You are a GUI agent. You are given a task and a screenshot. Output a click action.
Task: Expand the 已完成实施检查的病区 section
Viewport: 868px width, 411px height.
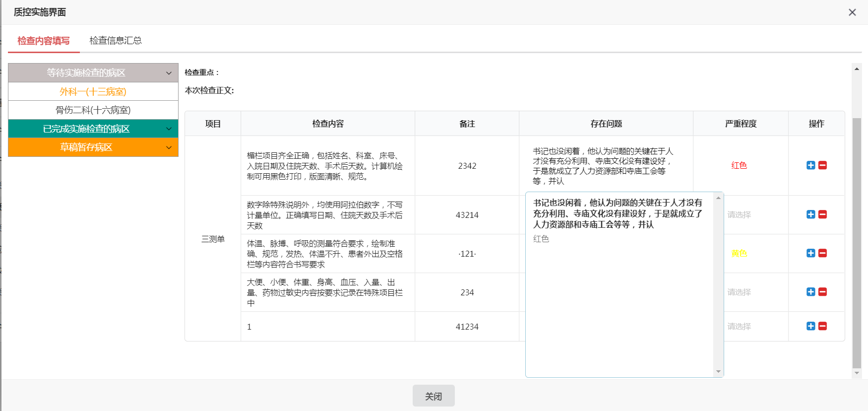click(93, 129)
